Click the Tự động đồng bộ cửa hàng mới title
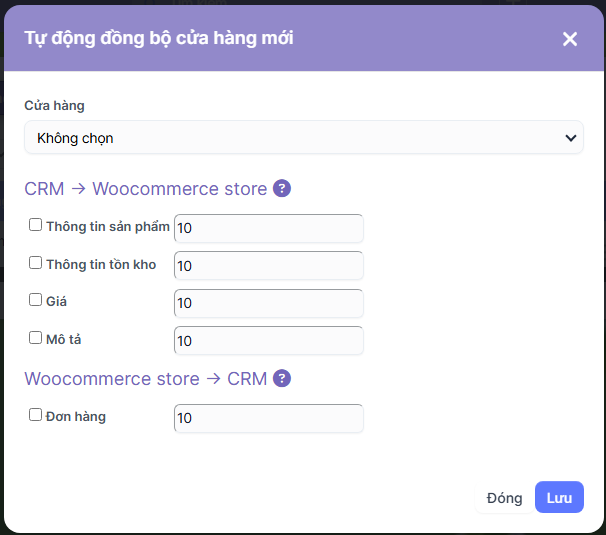The height and width of the screenshot is (535, 606). 158,38
